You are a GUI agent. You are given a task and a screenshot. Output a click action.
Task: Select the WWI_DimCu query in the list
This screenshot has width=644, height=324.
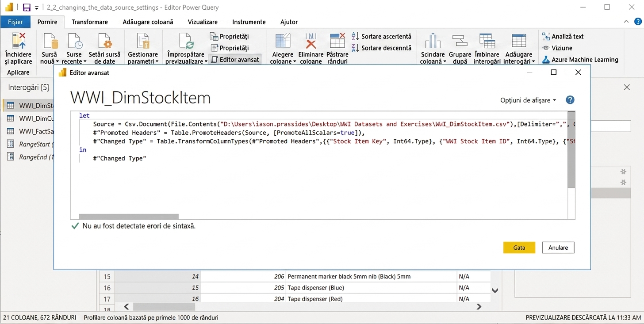(30, 118)
